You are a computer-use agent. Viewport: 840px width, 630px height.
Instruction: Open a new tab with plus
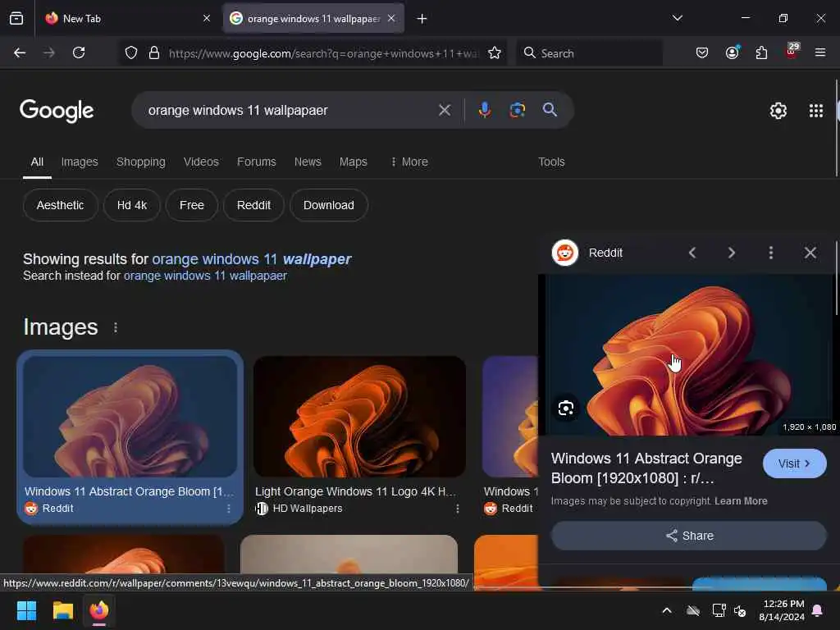pyautogui.click(x=422, y=19)
